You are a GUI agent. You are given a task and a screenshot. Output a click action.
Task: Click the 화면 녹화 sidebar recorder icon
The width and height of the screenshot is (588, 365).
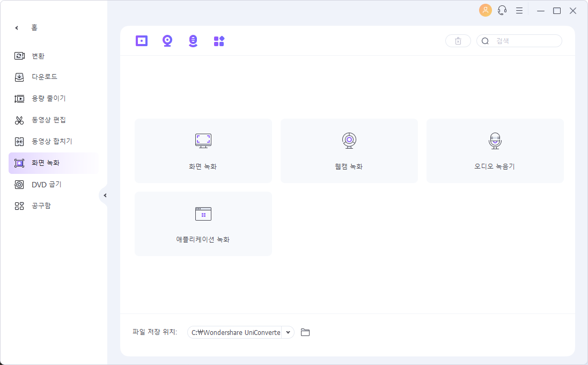point(19,163)
